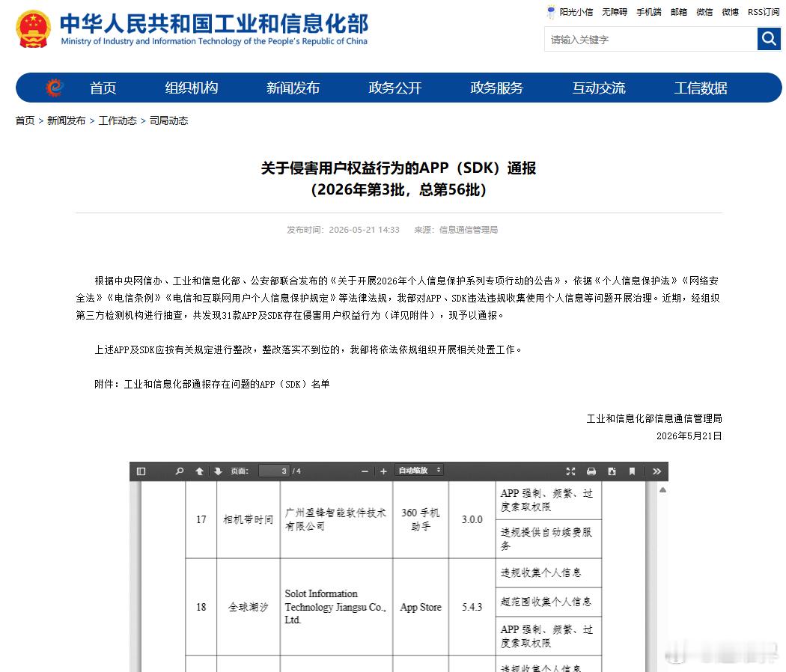Click the 阳光小信 link
786x672 pixels.
pyautogui.click(x=576, y=12)
